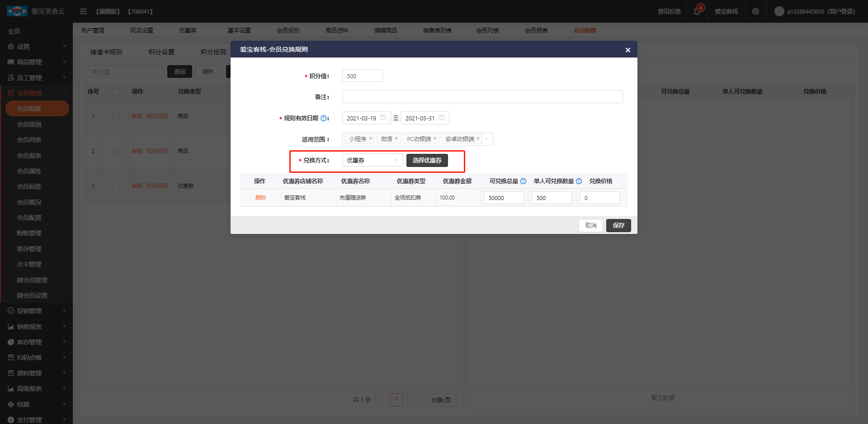Viewport: 868px width, 424px height.
Task: Open 会员级别 in the sidebar
Action: (29, 124)
